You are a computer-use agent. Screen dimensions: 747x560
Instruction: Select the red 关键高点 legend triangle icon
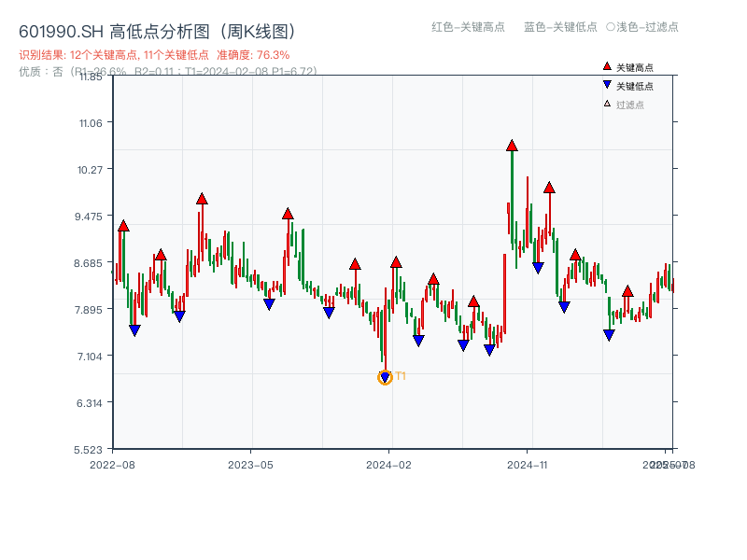(x=608, y=66)
